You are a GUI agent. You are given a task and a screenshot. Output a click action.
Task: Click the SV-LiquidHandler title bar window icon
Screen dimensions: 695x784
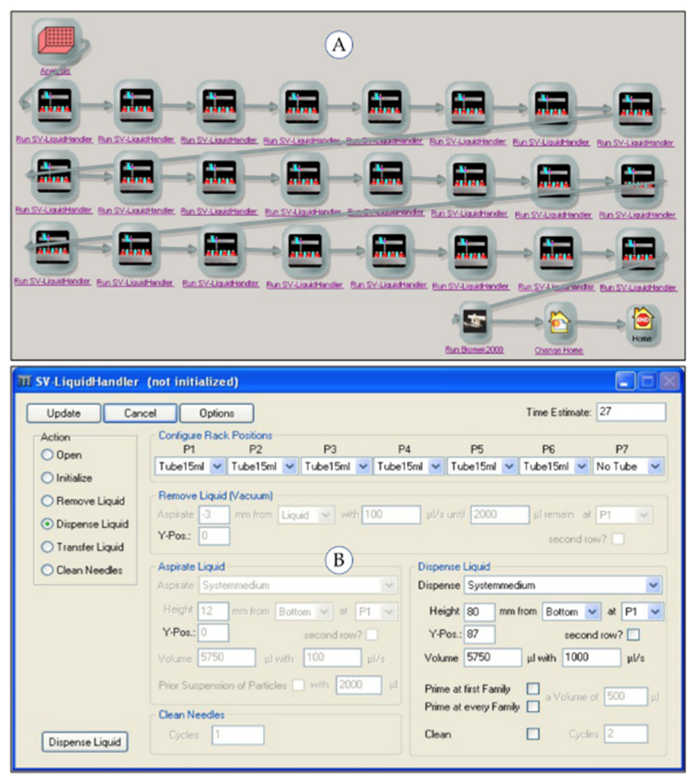(x=24, y=381)
